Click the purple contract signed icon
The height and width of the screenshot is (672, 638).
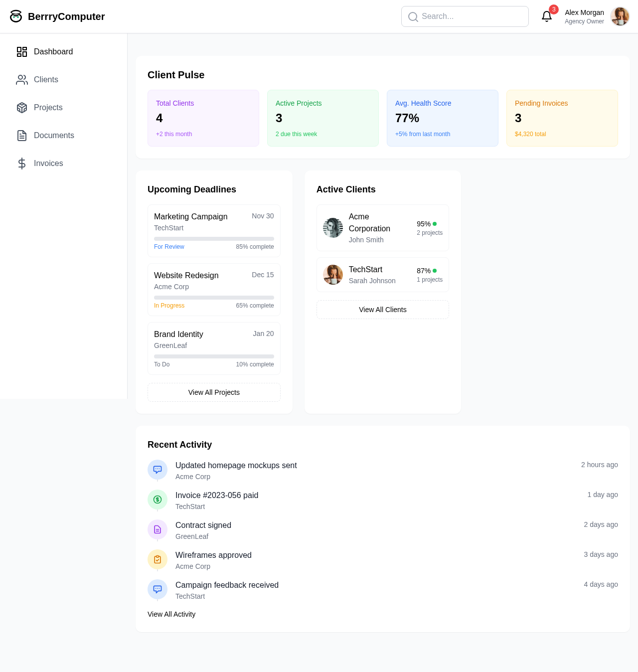tap(157, 529)
